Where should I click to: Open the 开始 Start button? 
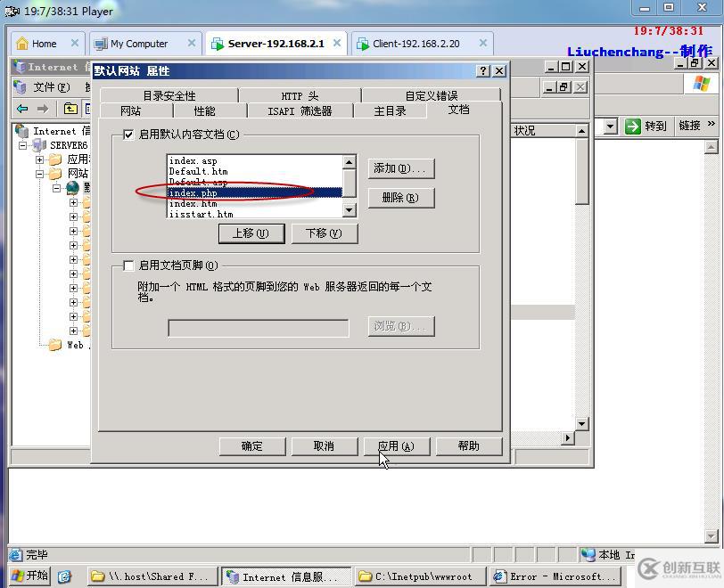coord(30,576)
